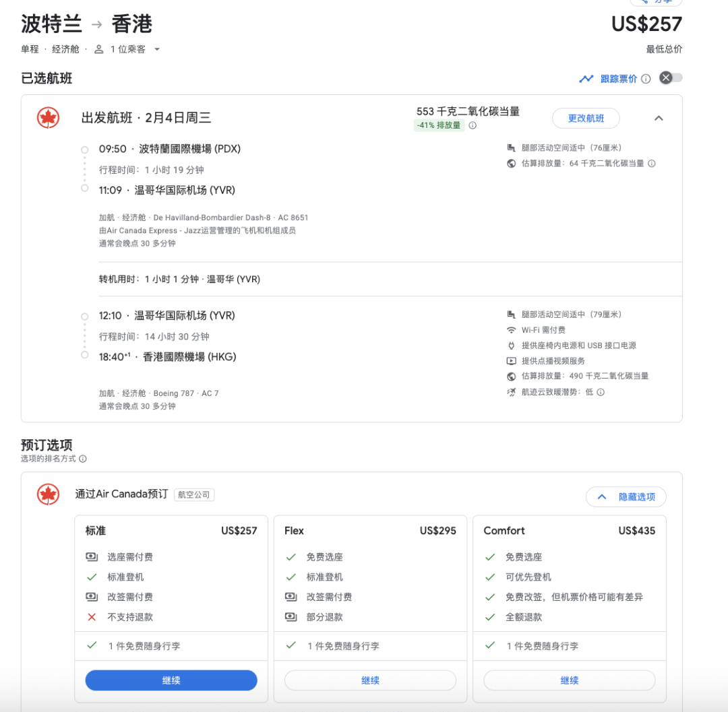
Task: Click Air Canada logo in booking options
Action: tap(48, 494)
